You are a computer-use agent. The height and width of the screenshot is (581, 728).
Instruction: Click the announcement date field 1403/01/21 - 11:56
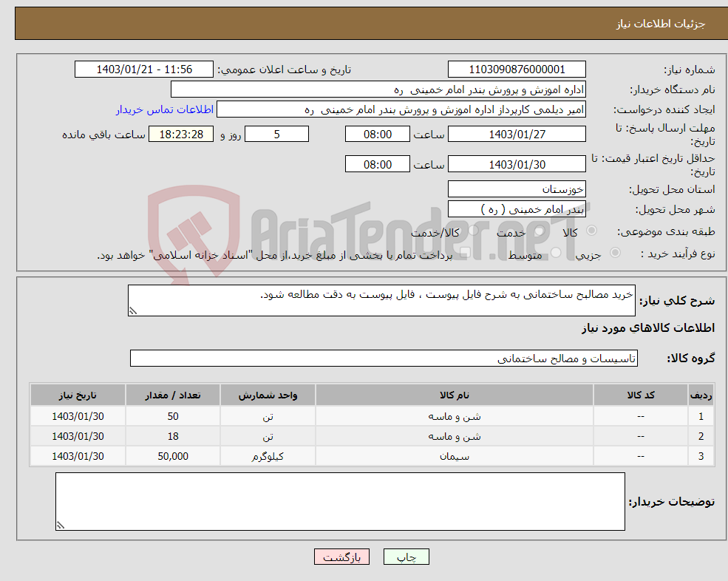tap(144, 69)
